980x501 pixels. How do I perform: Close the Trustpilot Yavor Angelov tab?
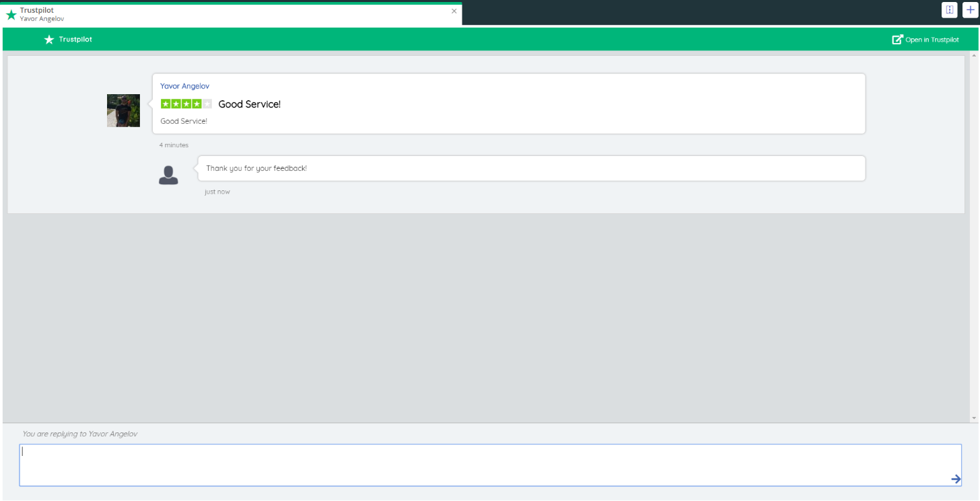pos(454,11)
